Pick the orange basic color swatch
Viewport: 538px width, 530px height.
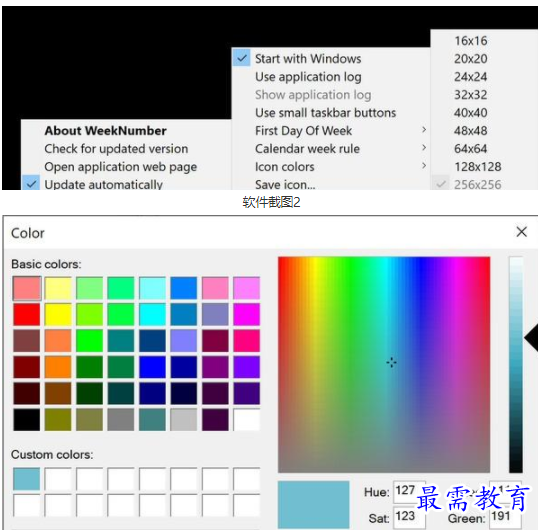pos(58,367)
